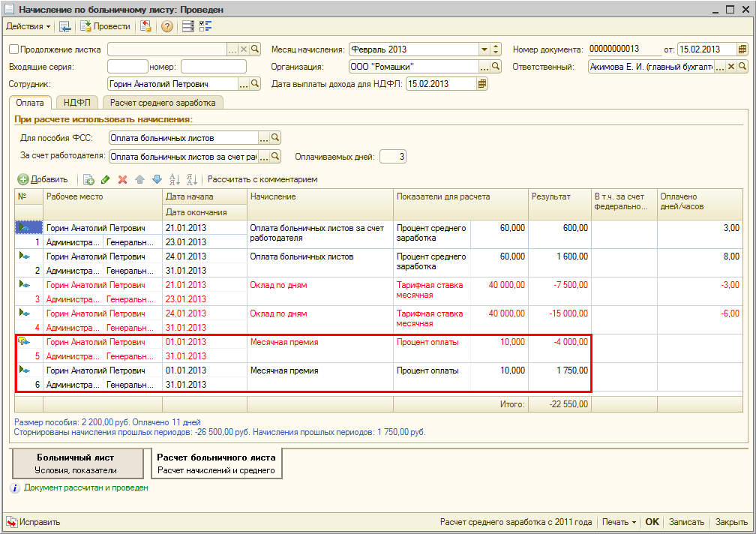Click Рассчитать с комментарием button
The width and height of the screenshot is (756, 534).
(262, 180)
